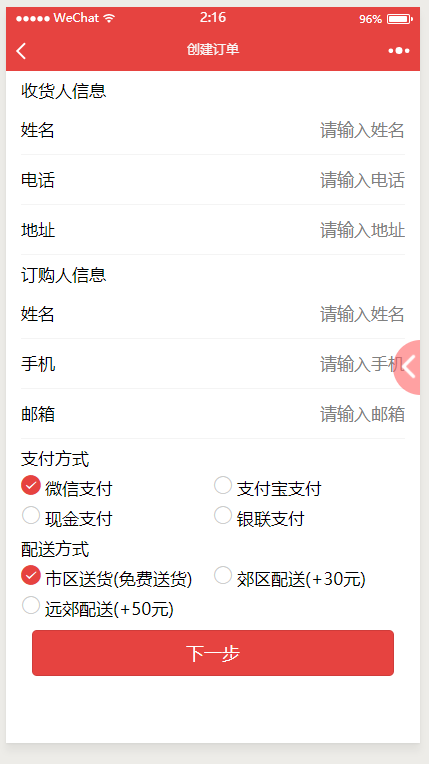Viewport: 429px width, 764px height.
Task: Click the 下一步 button
Action: (213, 653)
